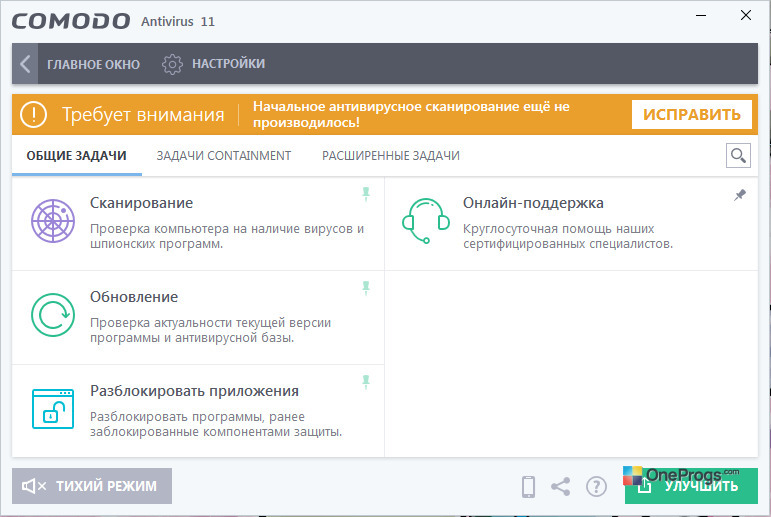
Task: Click the Проверка актуальности текущей версии description
Action: click(210, 330)
